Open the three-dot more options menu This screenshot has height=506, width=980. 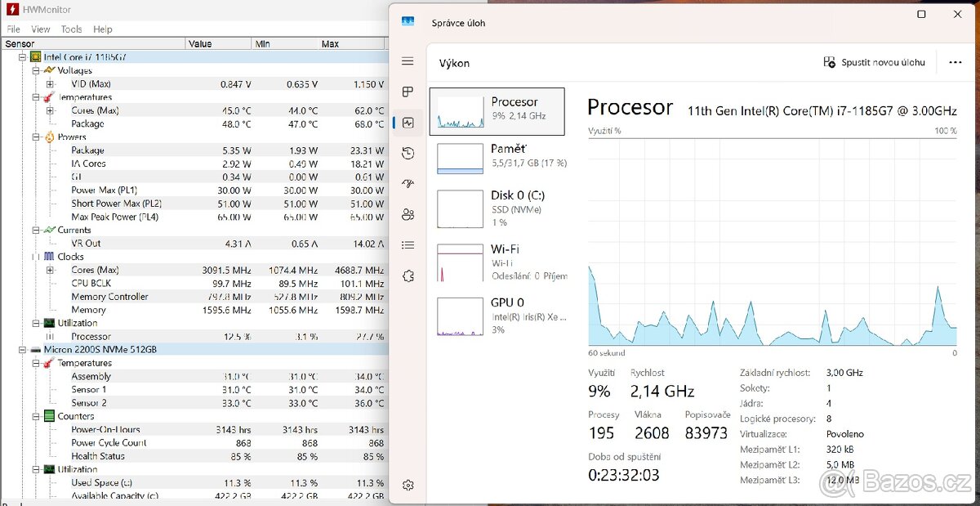click(x=955, y=62)
